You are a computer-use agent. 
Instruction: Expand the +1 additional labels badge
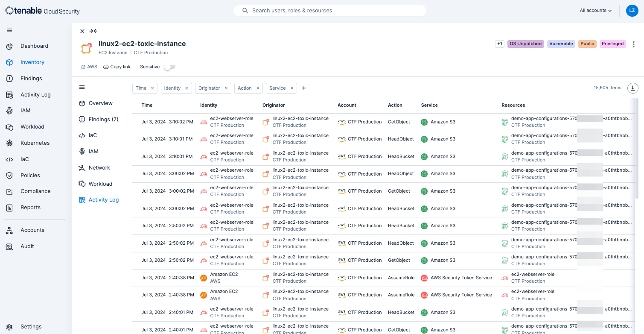tap(500, 44)
